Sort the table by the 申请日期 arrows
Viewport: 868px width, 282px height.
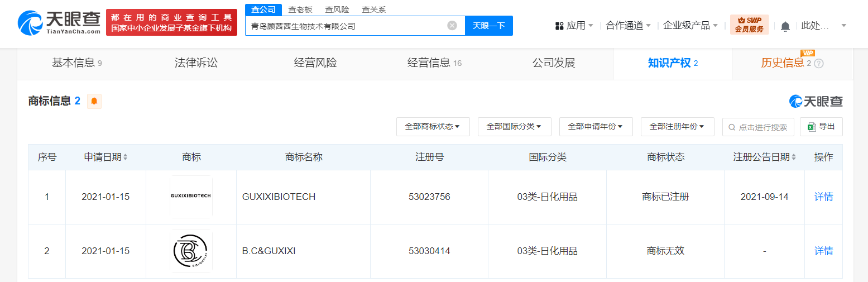pos(125,157)
